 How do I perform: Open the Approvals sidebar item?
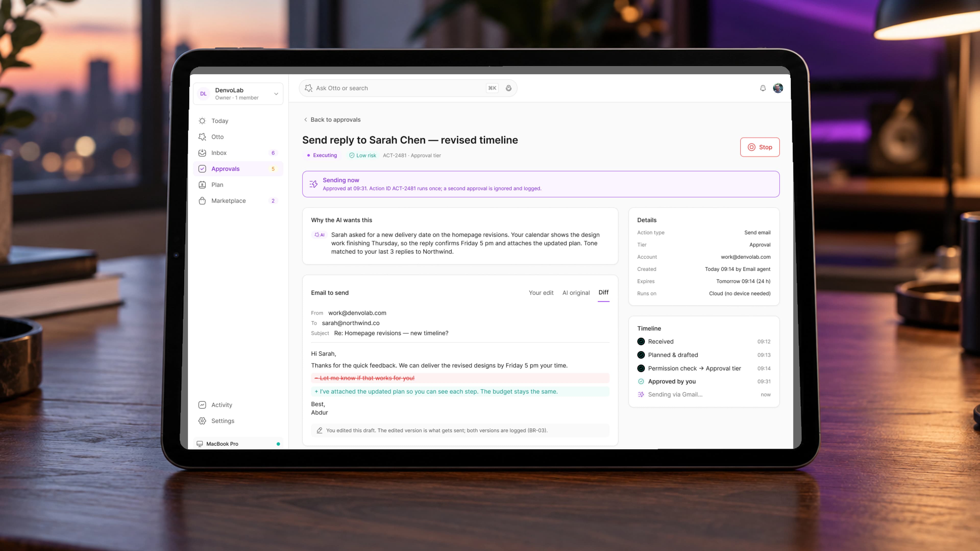tap(238, 169)
